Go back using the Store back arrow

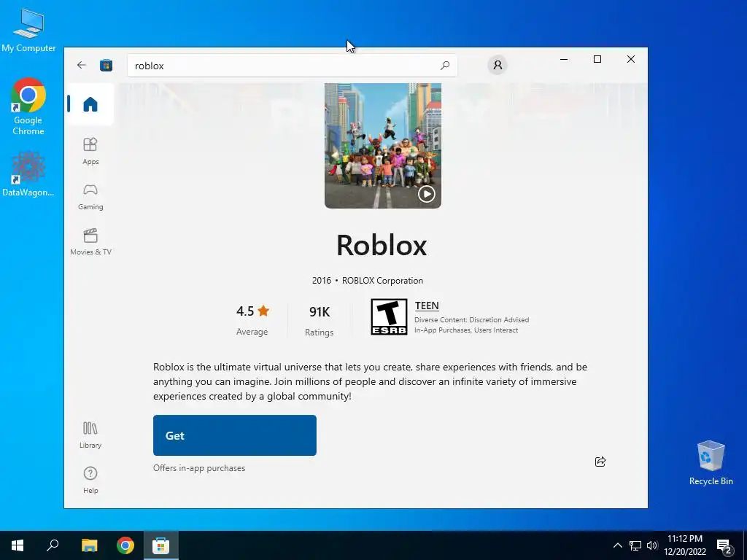(82, 65)
